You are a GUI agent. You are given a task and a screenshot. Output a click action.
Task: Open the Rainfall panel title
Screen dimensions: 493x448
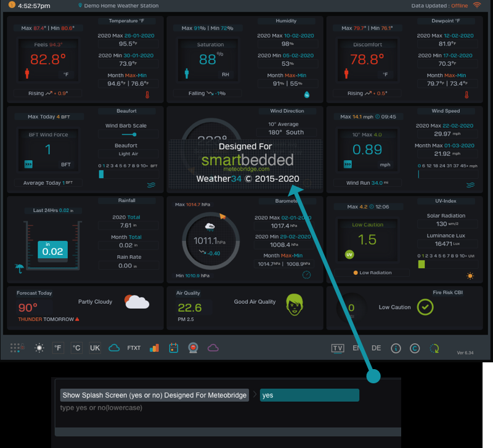point(127,200)
